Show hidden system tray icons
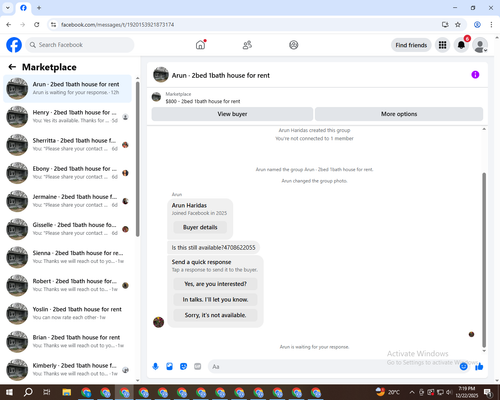The height and width of the screenshot is (400, 500). pos(412,392)
